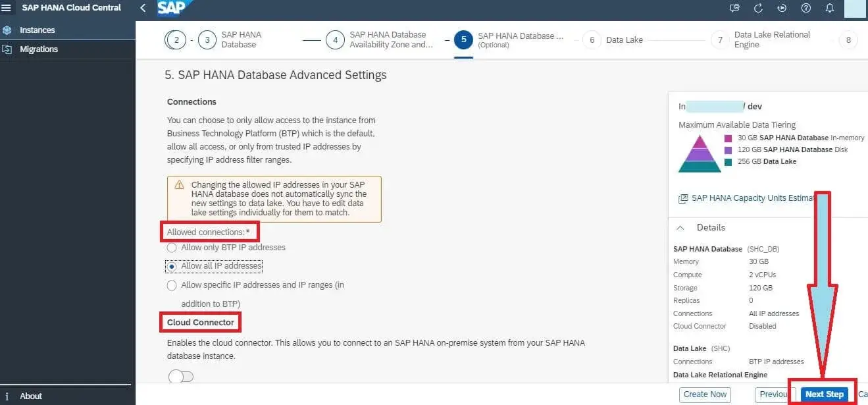This screenshot has width=868, height=405.
Task: Select Allow only BTP IP addresses
Action: (172, 248)
